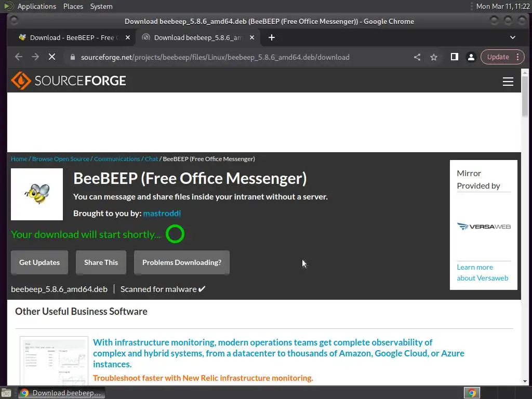Click the show desktop icon in taskbar
The image size is (532, 399).
(6, 393)
